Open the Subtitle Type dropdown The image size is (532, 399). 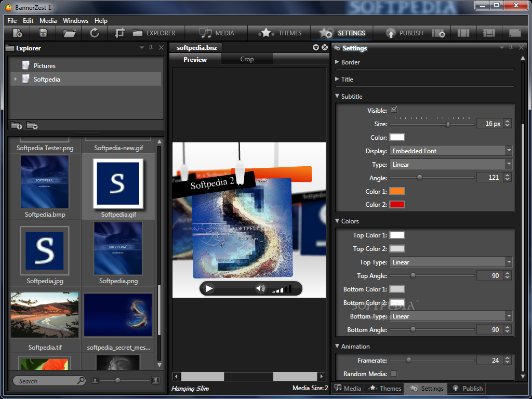(450, 164)
